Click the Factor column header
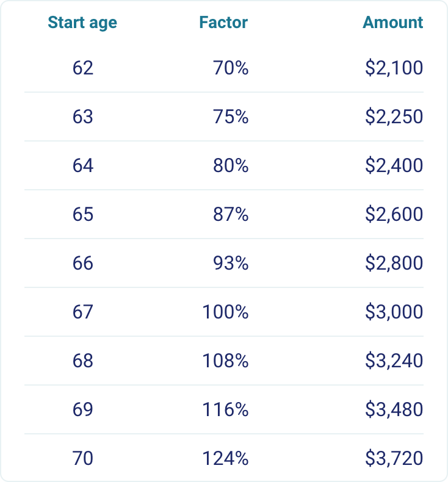Image resolution: width=448 pixels, height=482 pixels. click(x=223, y=23)
